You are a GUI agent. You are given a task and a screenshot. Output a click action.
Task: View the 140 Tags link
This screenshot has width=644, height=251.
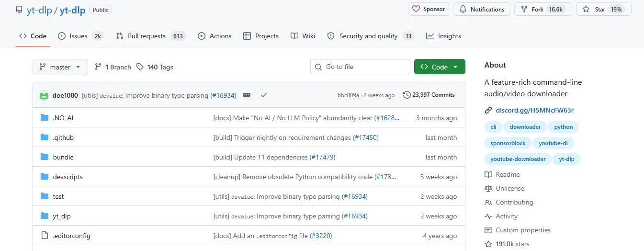(155, 67)
